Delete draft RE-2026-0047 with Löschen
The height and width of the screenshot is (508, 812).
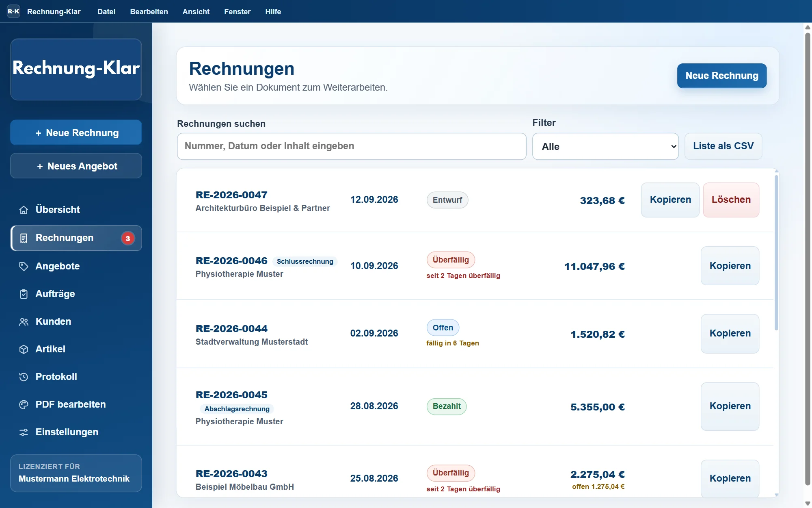[731, 200]
